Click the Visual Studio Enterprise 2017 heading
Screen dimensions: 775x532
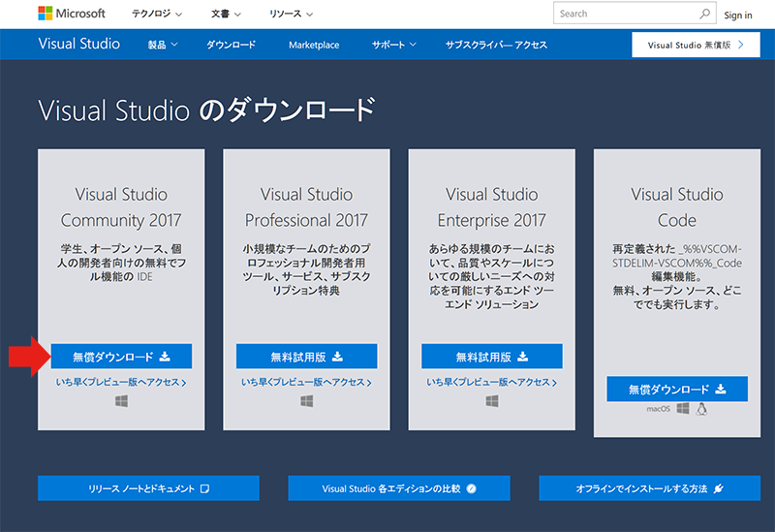[492, 207]
